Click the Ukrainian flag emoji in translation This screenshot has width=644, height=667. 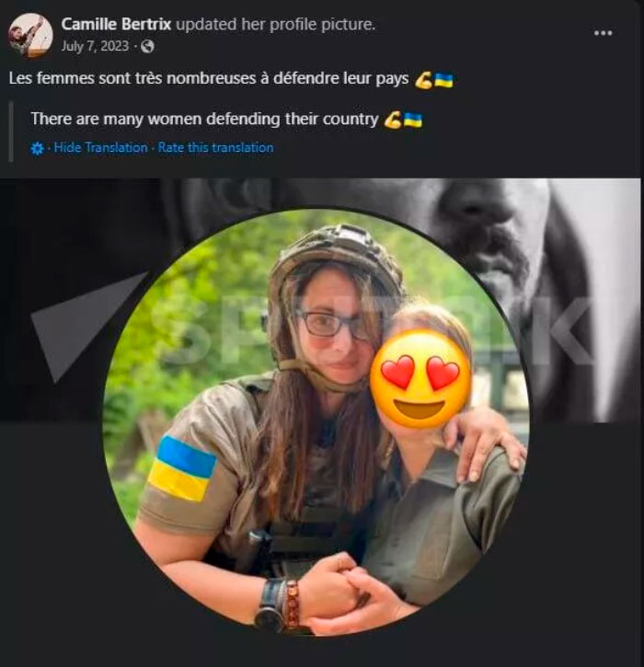(413, 120)
